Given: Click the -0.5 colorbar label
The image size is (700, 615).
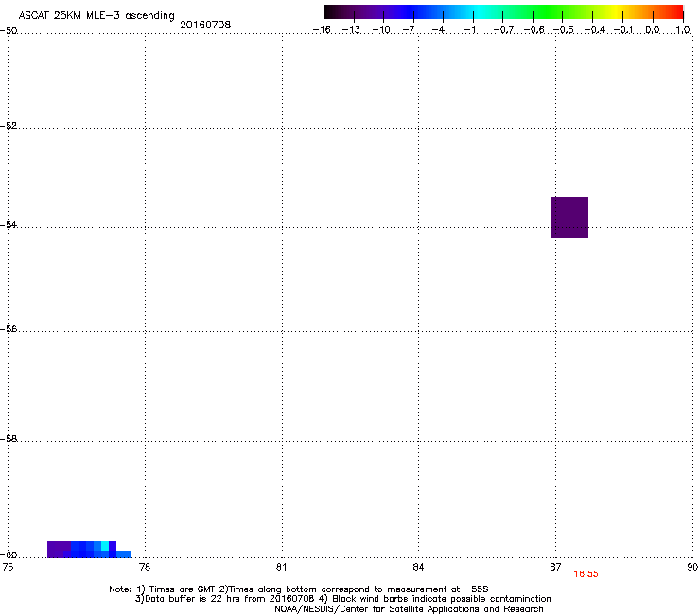Looking at the screenshot, I should (x=564, y=30).
